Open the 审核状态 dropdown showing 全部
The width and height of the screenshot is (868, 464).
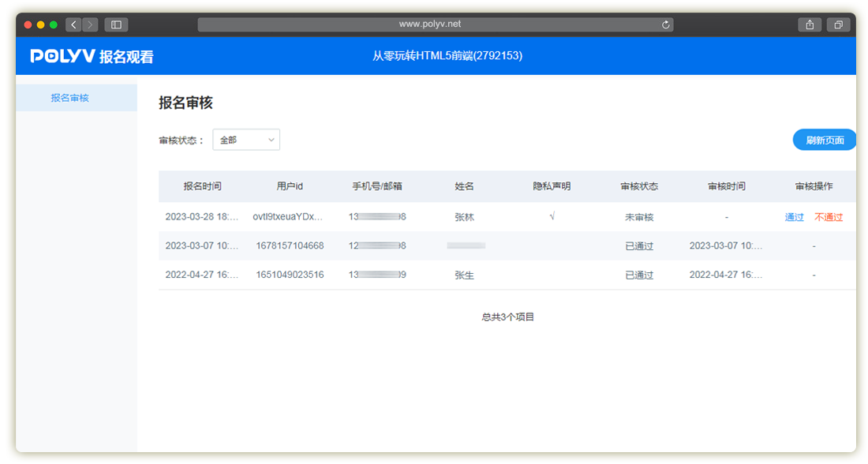coord(245,140)
